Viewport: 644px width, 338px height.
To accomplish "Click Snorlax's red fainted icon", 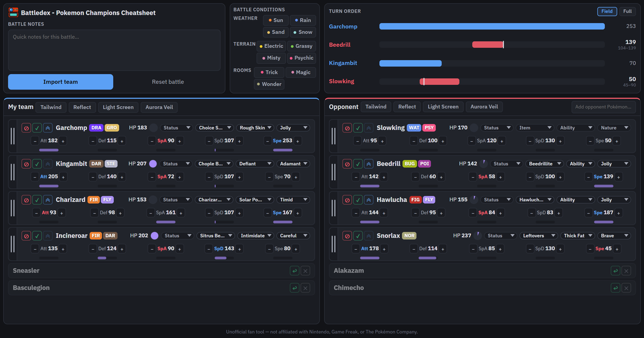I will coord(347,236).
